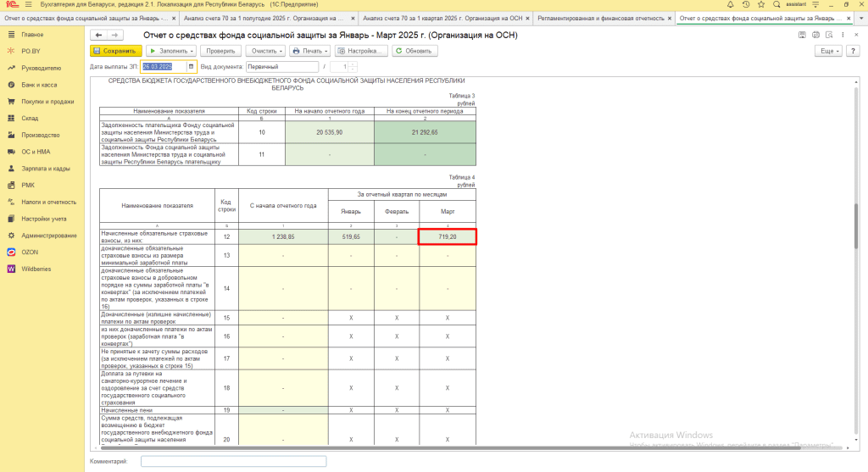Click the Сохранить button
This screenshot has width=868, height=472.
114,51
